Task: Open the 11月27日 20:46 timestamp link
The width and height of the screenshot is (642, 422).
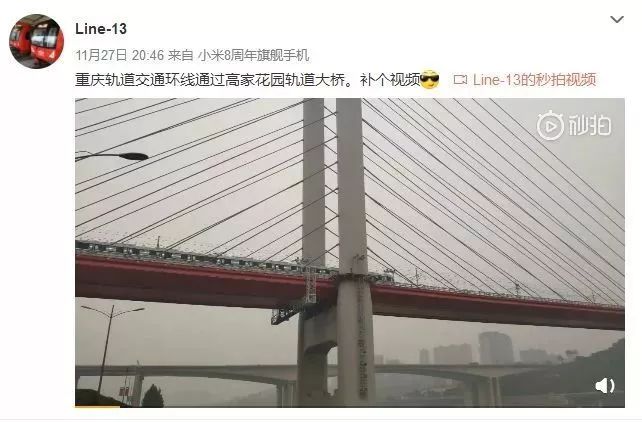Action: (120, 55)
